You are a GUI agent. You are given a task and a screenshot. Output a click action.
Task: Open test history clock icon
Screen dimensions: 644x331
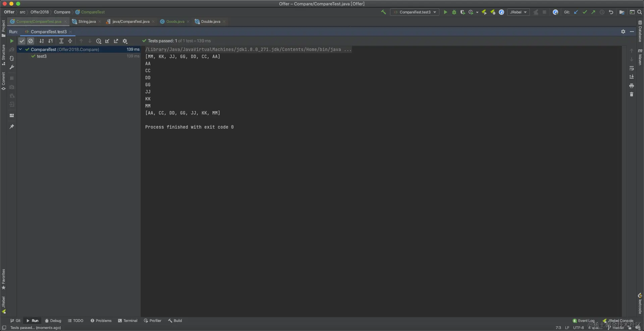click(99, 41)
